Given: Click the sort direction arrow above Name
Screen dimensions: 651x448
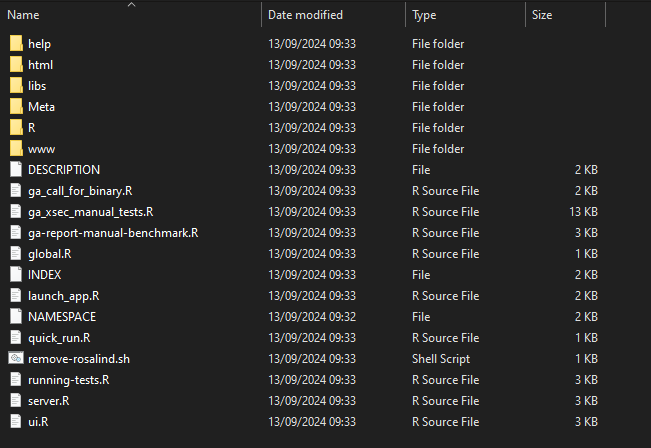Looking at the screenshot, I should click(131, 5).
